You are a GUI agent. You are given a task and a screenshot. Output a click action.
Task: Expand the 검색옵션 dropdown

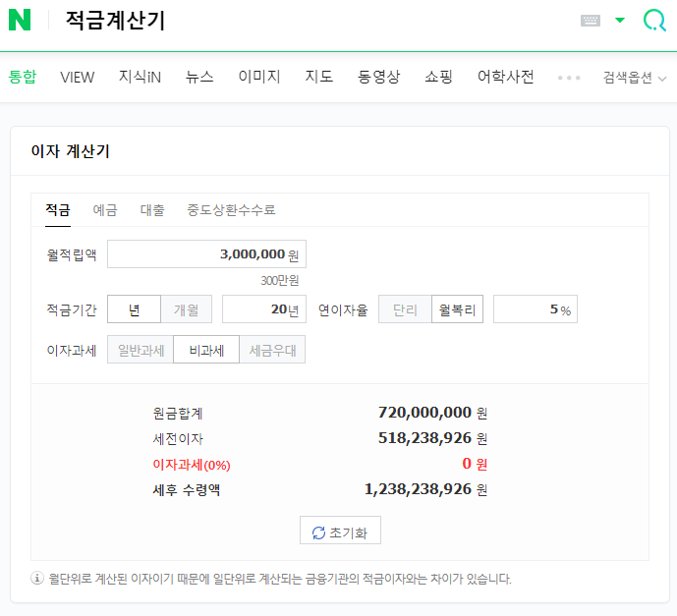click(x=634, y=78)
